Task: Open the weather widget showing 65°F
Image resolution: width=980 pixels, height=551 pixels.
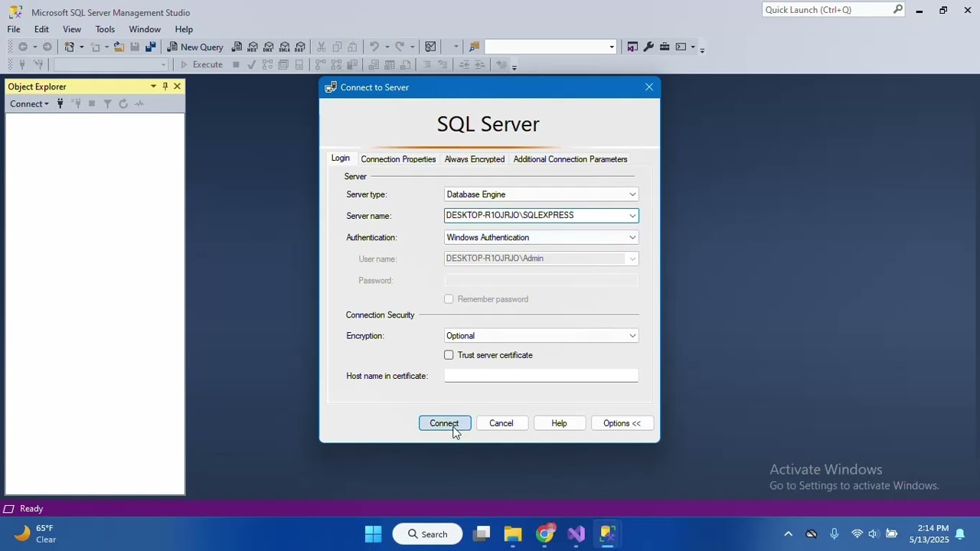Action: pos(35,534)
